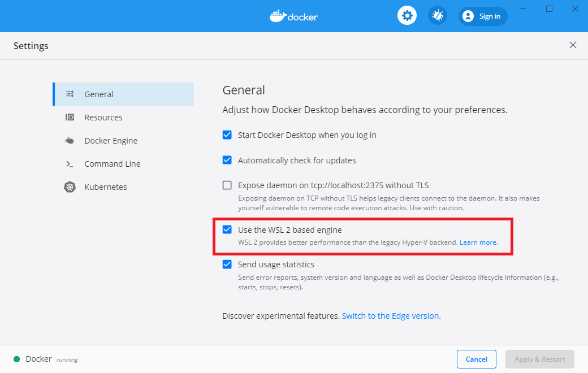This screenshot has height=373, width=588.
Task: Close the Docker Desktop window
Action: tap(575, 8)
